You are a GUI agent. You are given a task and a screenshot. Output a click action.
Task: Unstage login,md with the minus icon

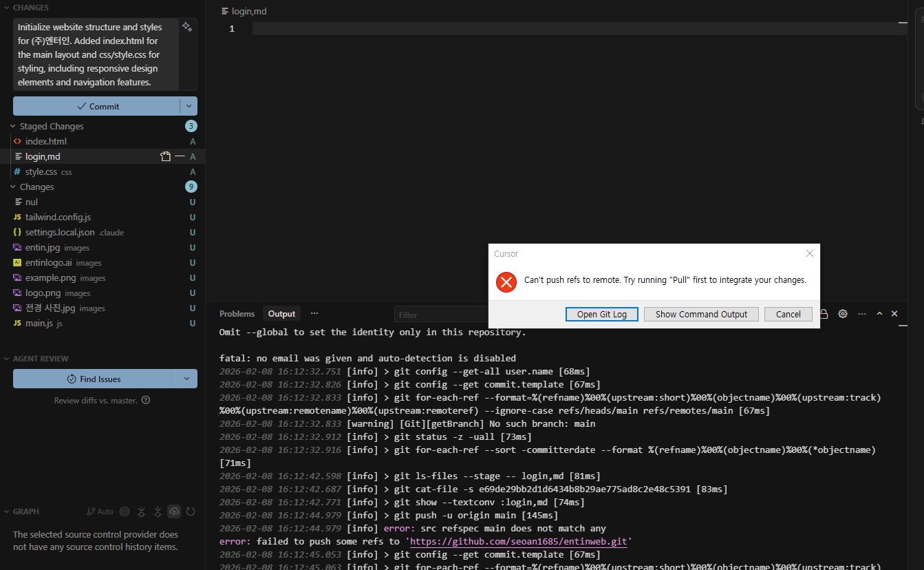[180, 156]
